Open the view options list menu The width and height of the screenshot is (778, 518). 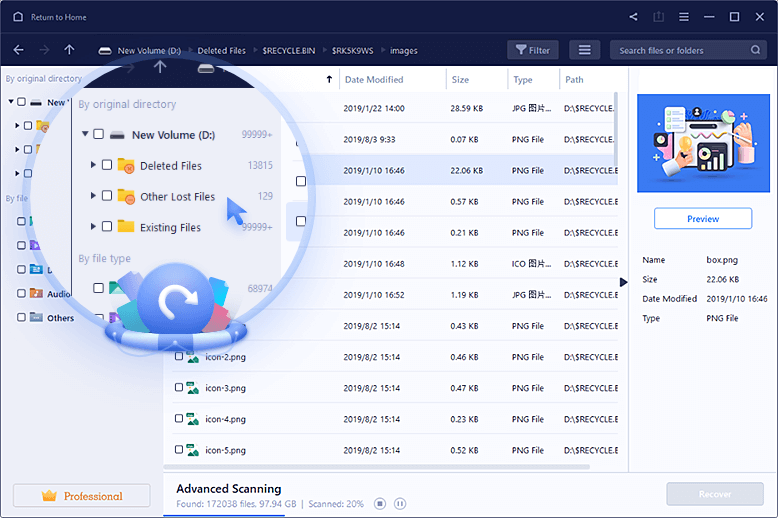point(584,50)
